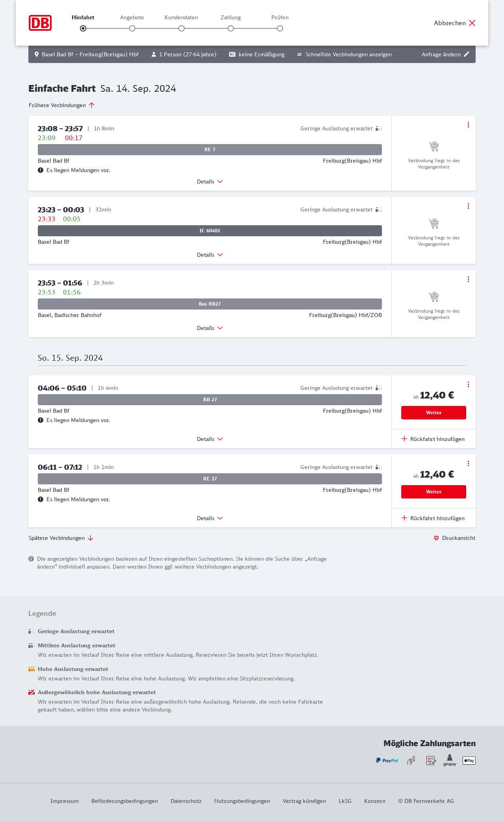The width and height of the screenshot is (504, 821).
Task: Click the IC 60402 train bar
Action: click(210, 231)
